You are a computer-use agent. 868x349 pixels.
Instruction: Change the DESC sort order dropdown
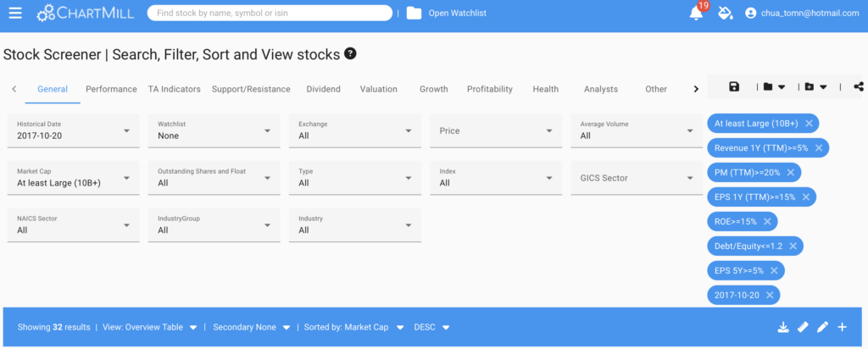(x=431, y=327)
